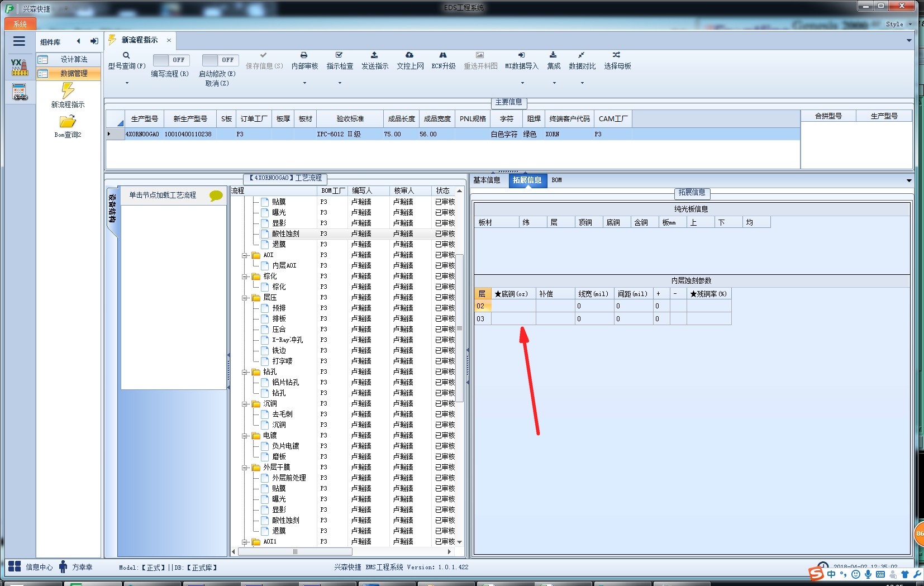
Task: Open the hamburger menu in sidebar
Action: (19, 41)
